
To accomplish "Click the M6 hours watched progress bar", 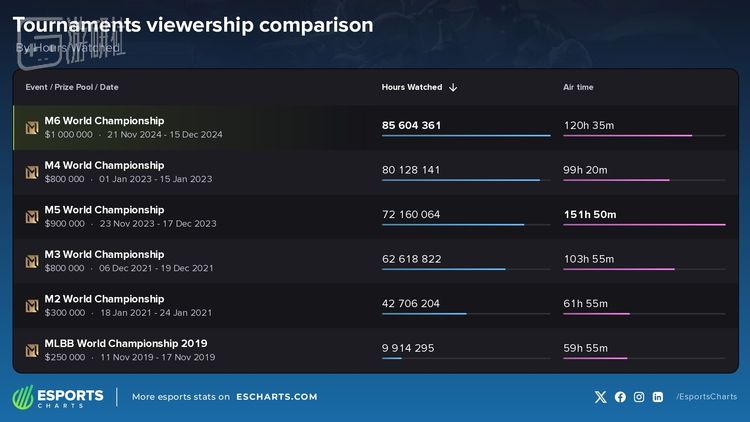I will pyautogui.click(x=466, y=136).
